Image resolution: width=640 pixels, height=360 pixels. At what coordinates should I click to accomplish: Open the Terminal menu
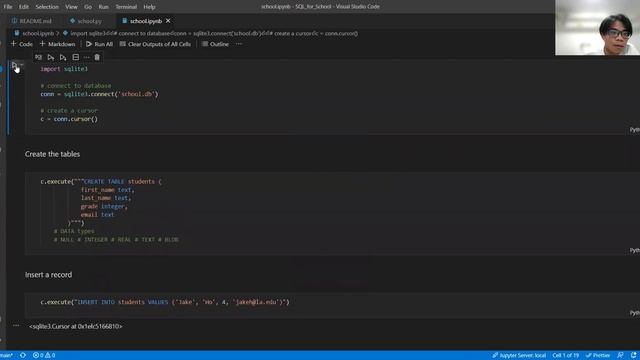(126, 7)
